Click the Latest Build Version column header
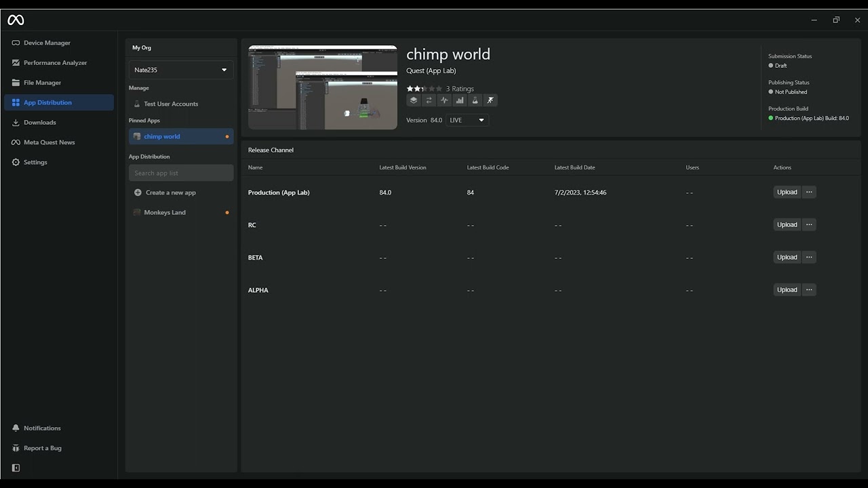The height and width of the screenshot is (488, 868). (x=403, y=167)
